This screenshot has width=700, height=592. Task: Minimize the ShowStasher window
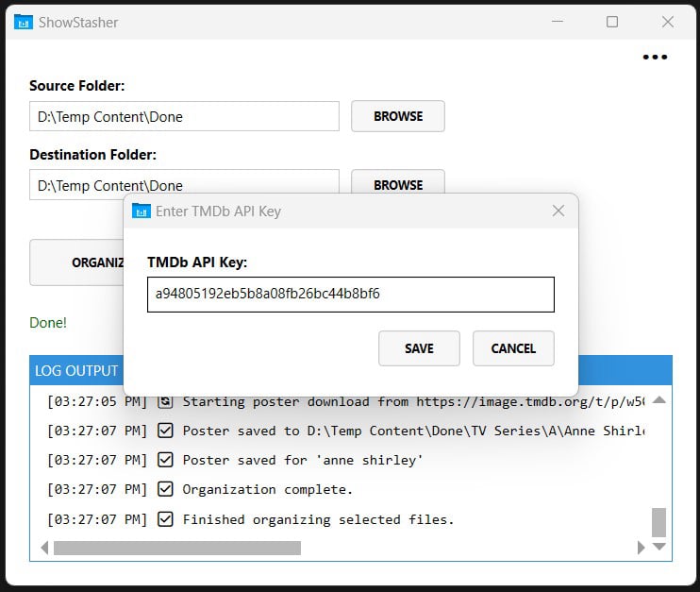coord(558,22)
